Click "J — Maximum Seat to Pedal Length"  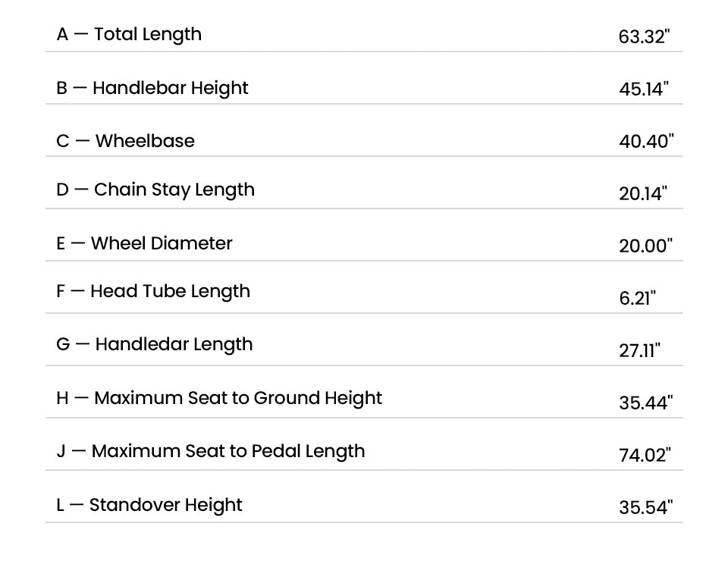point(211,451)
